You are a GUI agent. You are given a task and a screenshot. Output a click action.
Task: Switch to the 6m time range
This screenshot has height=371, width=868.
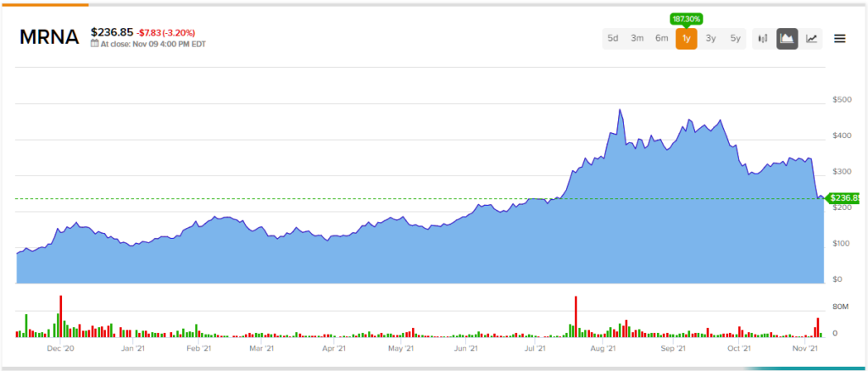(662, 39)
